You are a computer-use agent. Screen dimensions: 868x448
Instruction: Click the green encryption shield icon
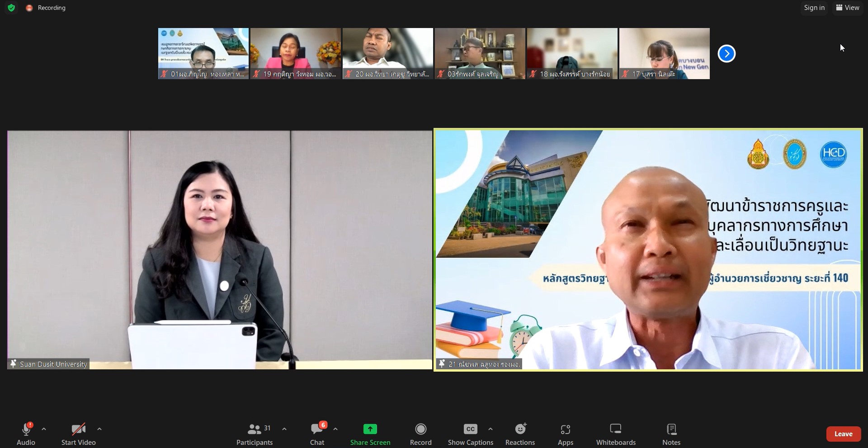point(11,8)
